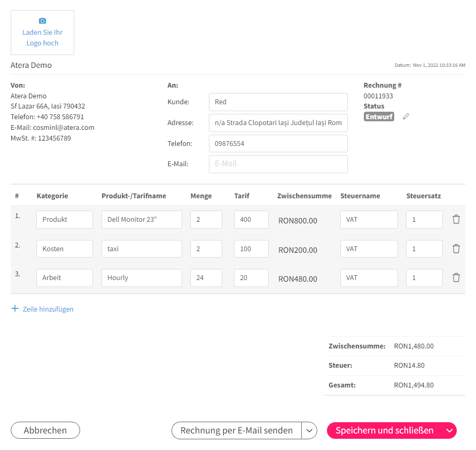Click Menge field in taxi row
This screenshot has height=450, width=476.
click(206, 249)
